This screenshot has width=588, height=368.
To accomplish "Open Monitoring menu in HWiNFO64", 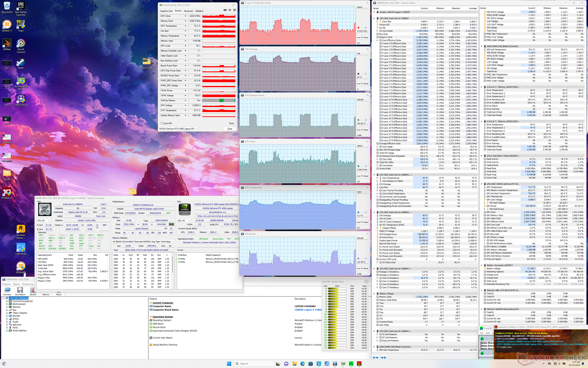I will 28,284.
